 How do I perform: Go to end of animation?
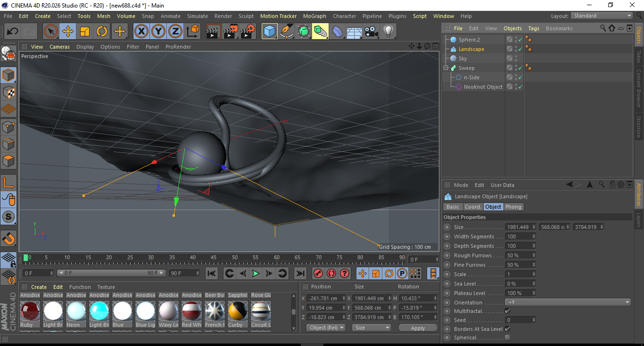[300, 273]
